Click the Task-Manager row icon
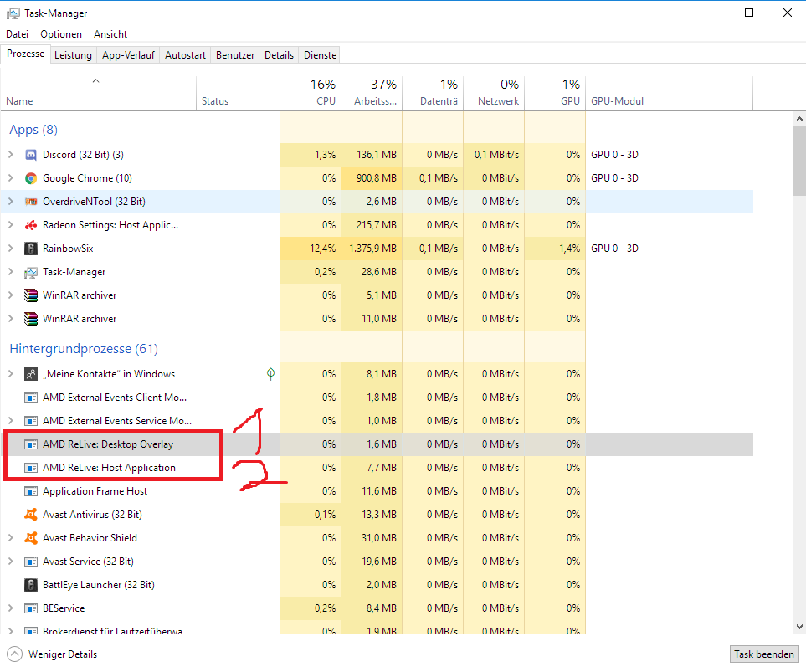 click(x=31, y=272)
